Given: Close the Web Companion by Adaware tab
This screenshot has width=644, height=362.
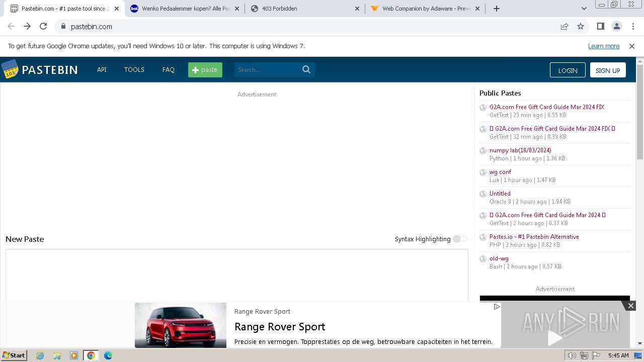Looking at the screenshot, I should (x=477, y=9).
